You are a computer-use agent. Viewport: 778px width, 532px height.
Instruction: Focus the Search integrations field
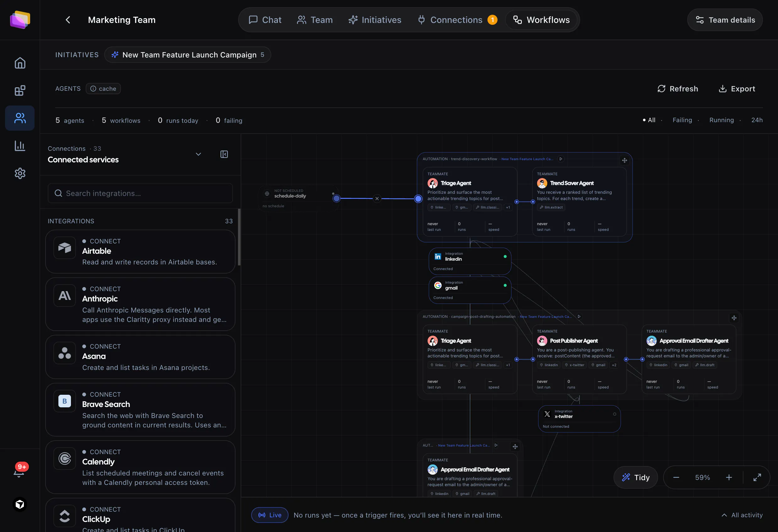point(140,193)
